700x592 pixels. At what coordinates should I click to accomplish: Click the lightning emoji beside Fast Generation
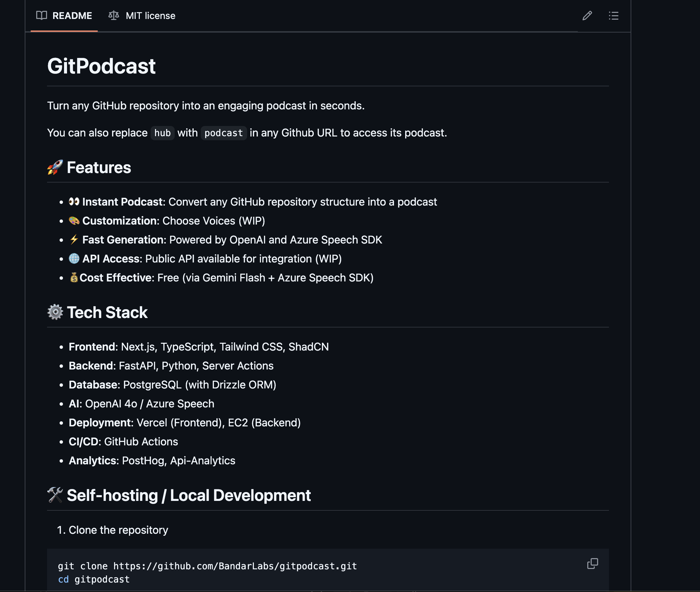coord(74,239)
